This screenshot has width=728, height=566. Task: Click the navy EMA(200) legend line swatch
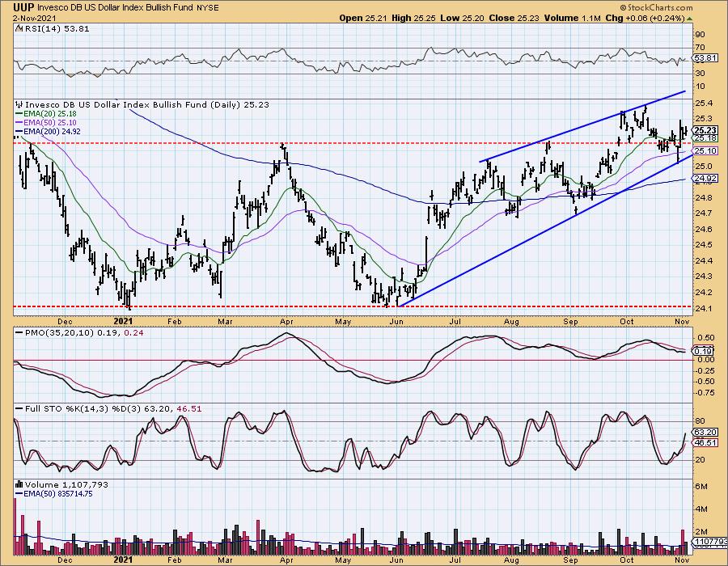point(19,131)
